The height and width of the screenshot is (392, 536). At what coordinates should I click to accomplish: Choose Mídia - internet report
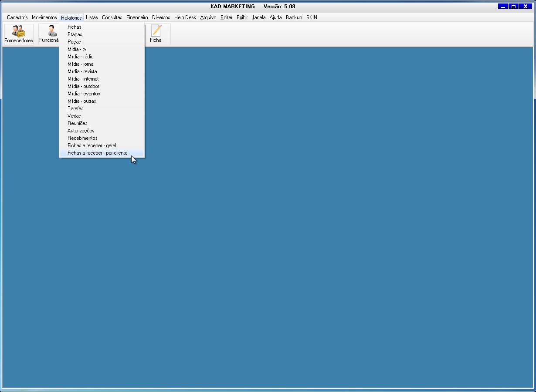(102, 79)
